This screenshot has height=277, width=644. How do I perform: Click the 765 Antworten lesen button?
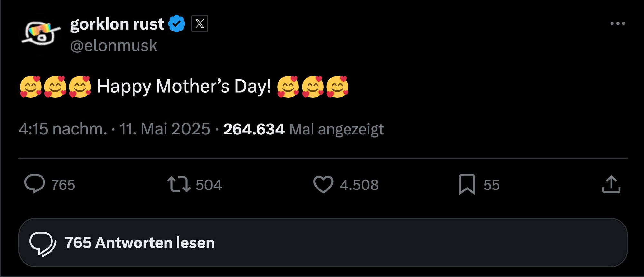tap(323, 243)
